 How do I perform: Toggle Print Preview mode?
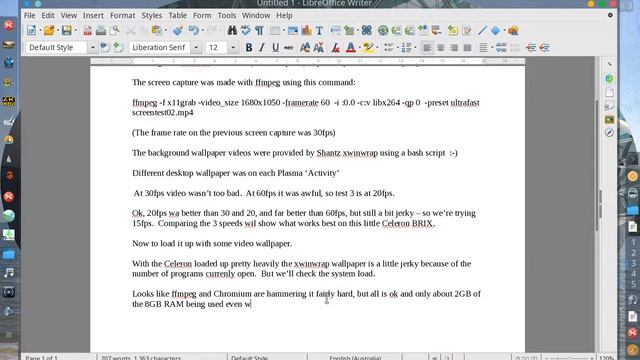coord(115,30)
